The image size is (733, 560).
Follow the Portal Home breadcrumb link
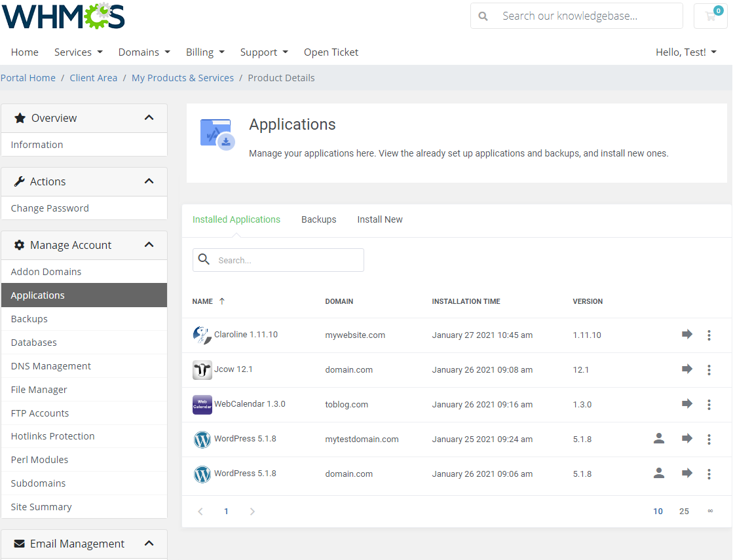point(28,78)
